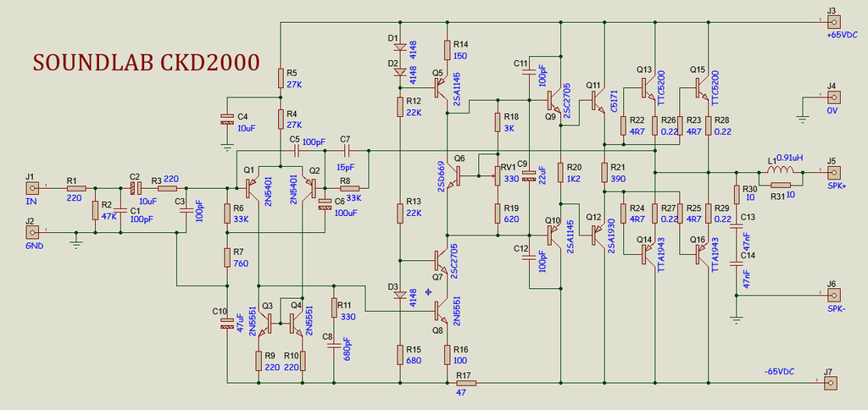Viewport: 868px width, 410px height.
Task: Select the D3 diode symbol
Action: tap(400, 295)
